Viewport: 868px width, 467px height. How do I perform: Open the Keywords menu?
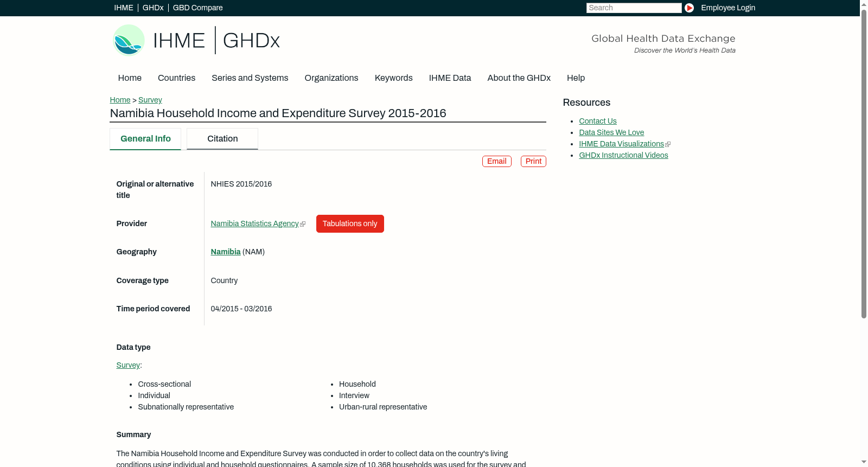point(394,78)
